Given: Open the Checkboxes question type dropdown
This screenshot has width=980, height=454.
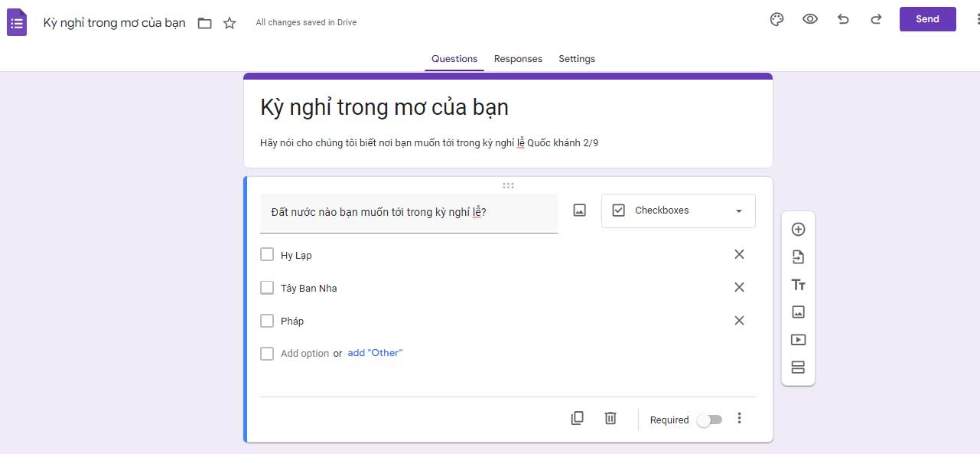Looking at the screenshot, I should click(678, 211).
